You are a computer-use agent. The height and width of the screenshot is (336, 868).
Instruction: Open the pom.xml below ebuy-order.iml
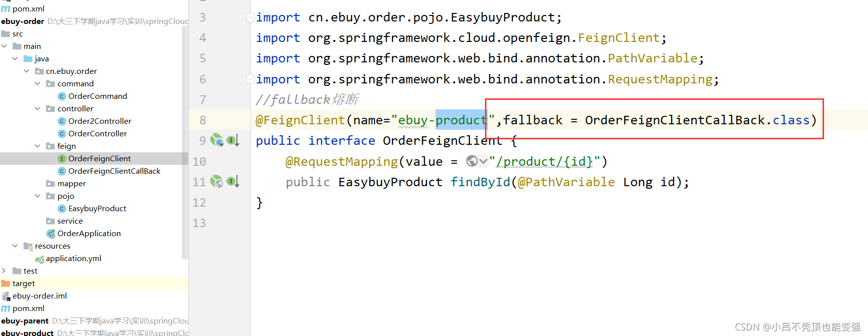[28, 308]
